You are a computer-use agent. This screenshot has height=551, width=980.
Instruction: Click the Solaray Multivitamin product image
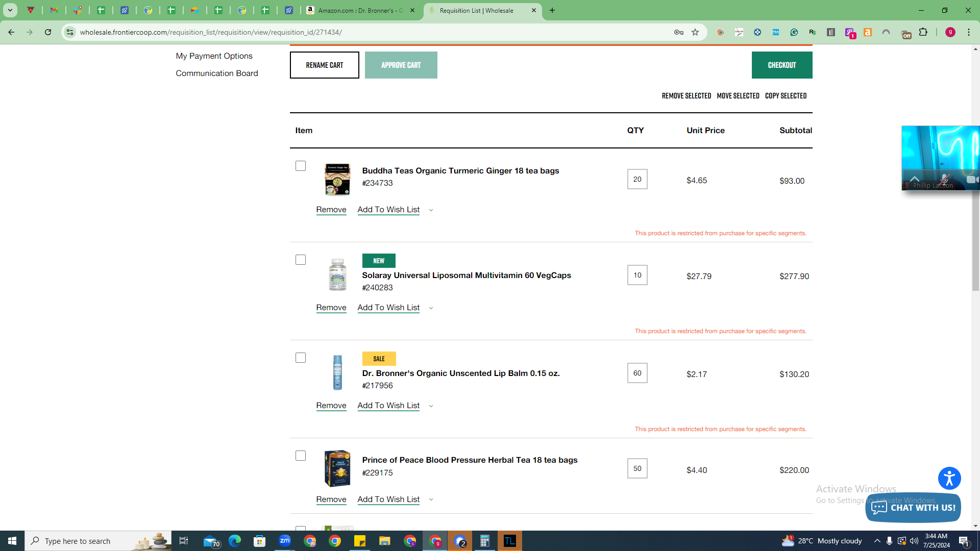point(337,274)
